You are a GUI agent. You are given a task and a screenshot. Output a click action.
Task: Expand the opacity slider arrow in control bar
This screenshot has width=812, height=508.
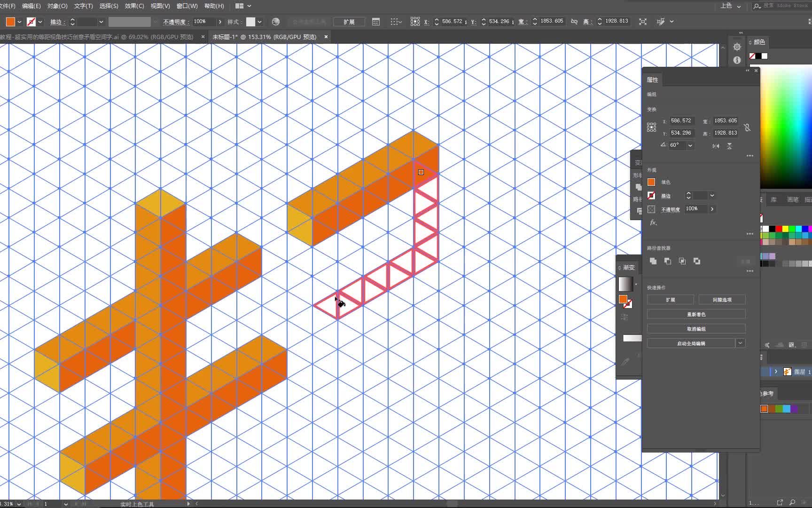coord(220,22)
